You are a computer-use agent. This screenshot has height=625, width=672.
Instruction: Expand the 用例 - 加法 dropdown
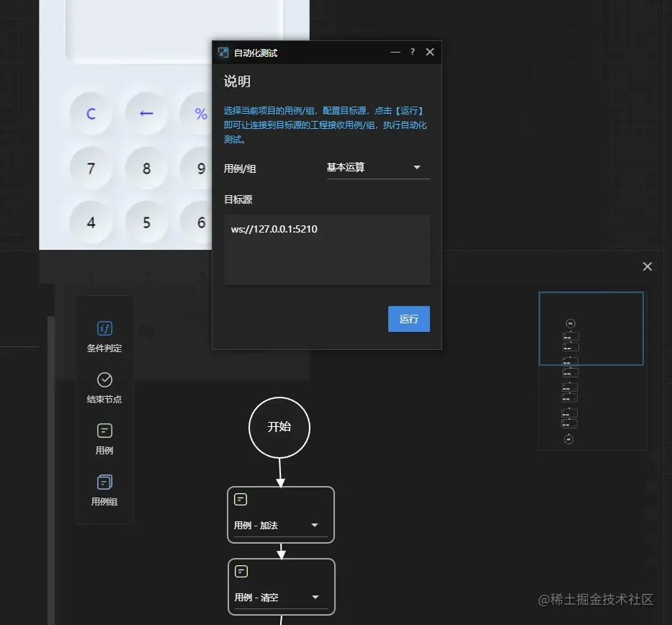pos(281,526)
